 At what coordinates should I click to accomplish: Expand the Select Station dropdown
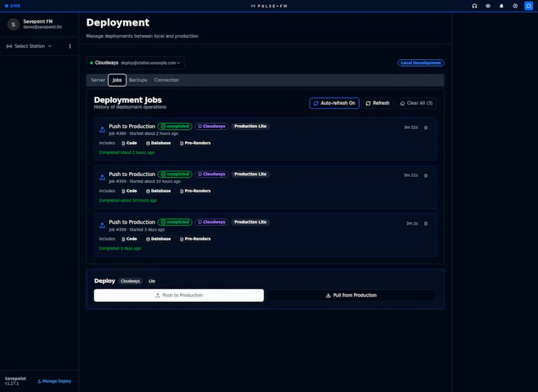(x=29, y=46)
